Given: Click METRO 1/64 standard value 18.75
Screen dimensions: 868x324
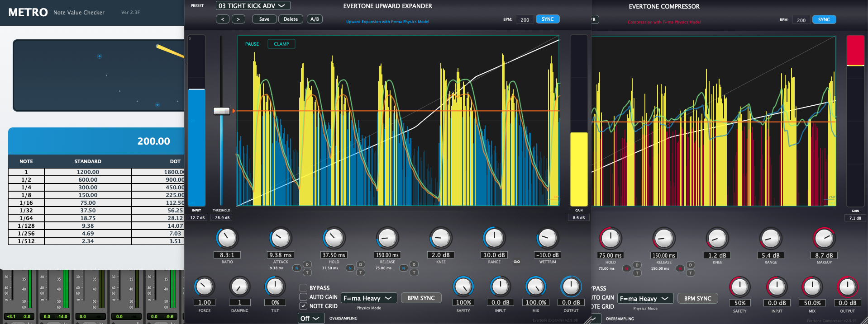Looking at the screenshot, I should pos(88,218).
